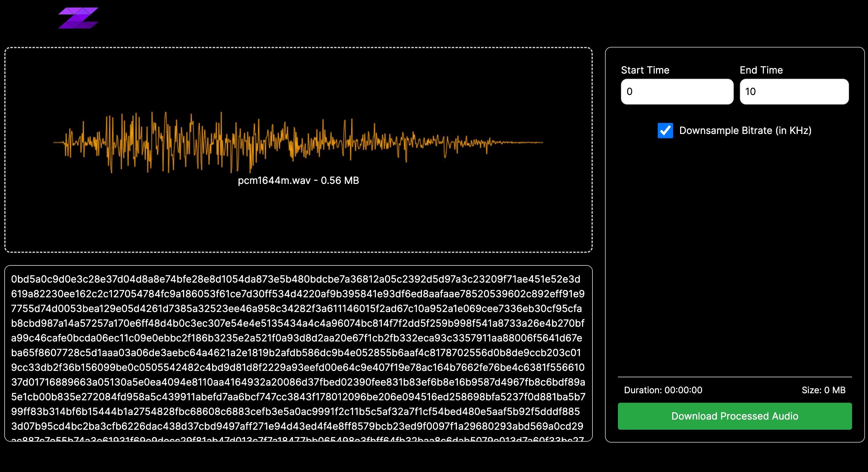Screen dimensions: 868x472
Task: Click the purple Z logo icon
Action: (x=78, y=18)
